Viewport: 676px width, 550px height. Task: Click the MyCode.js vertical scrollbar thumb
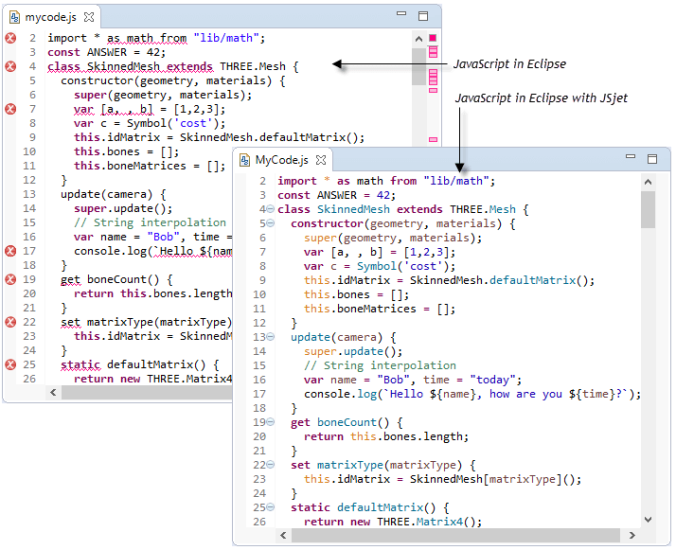pos(647,210)
